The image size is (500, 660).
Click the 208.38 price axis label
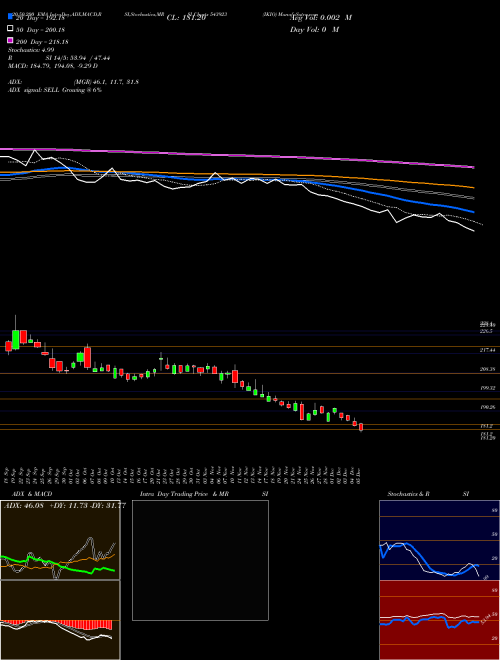click(488, 369)
